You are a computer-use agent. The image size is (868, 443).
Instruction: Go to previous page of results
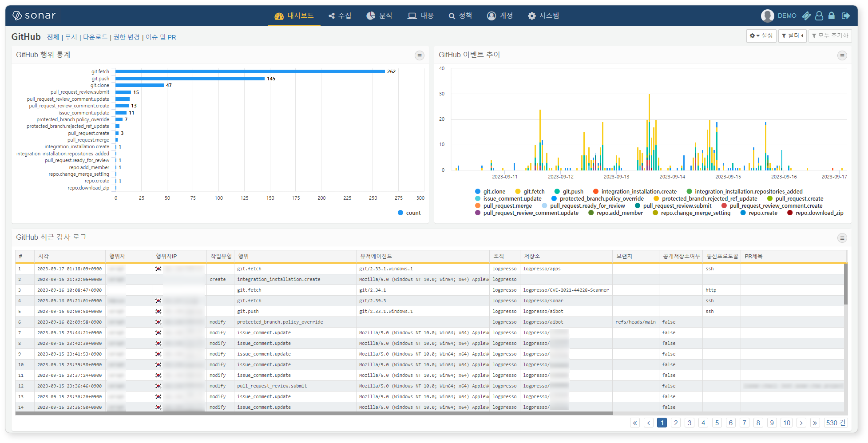click(649, 423)
